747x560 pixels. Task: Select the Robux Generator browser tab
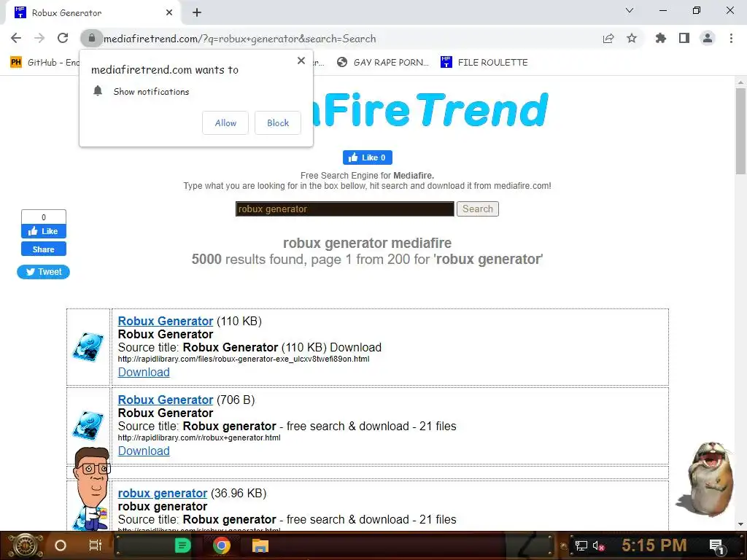pyautogui.click(x=93, y=13)
